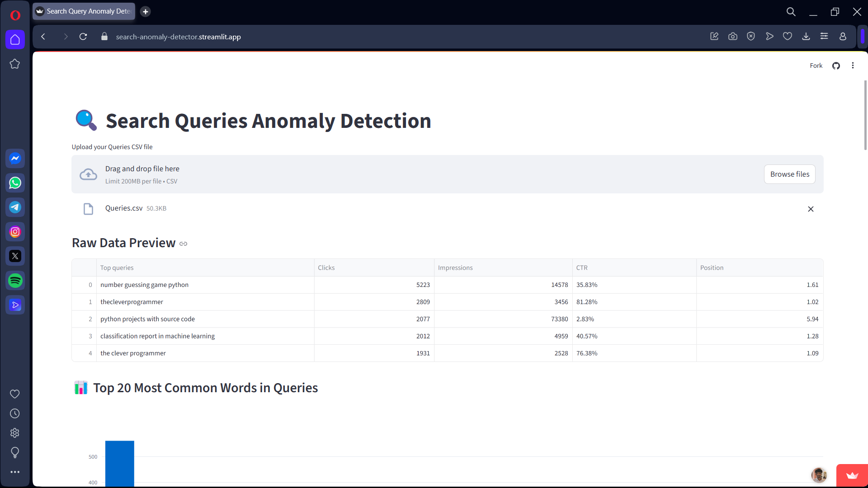
Task: Click the GitHub repository icon
Action: pyautogui.click(x=836, y=66)
